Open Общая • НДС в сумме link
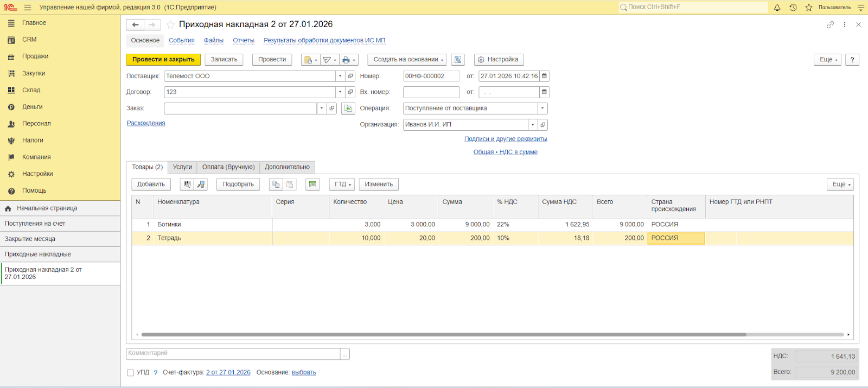The image size is (868, 388). [506, 152]
